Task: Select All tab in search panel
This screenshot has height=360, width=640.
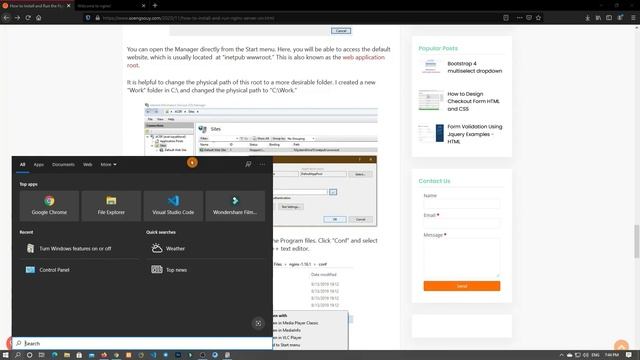Action: click(22, 164)
